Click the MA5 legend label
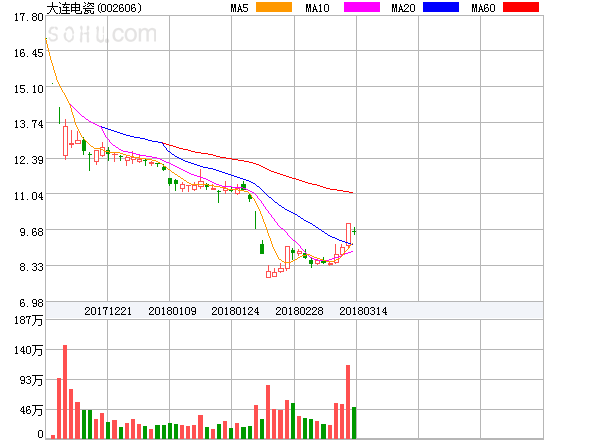The height and width of the screenshot is (440, 600). coord(239,8)
